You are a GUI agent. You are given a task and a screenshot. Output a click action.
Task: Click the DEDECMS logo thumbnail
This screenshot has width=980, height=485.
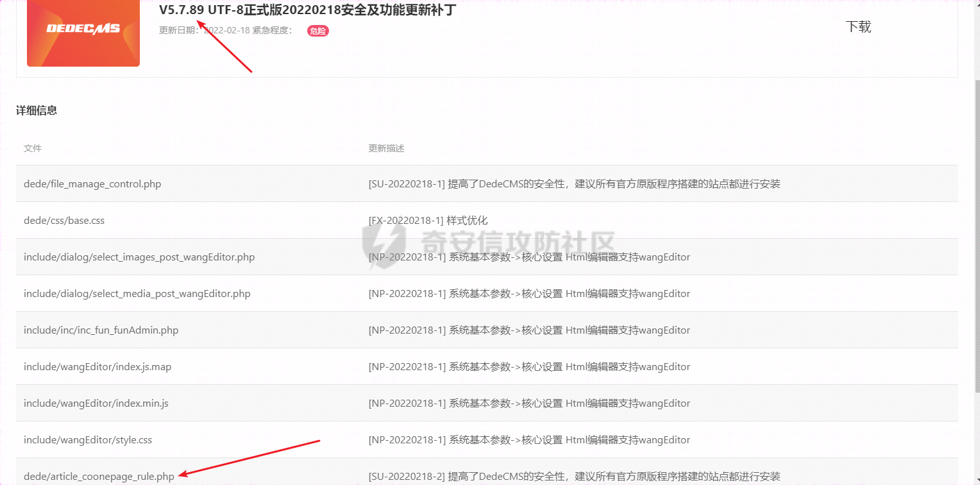pos(83,33)
